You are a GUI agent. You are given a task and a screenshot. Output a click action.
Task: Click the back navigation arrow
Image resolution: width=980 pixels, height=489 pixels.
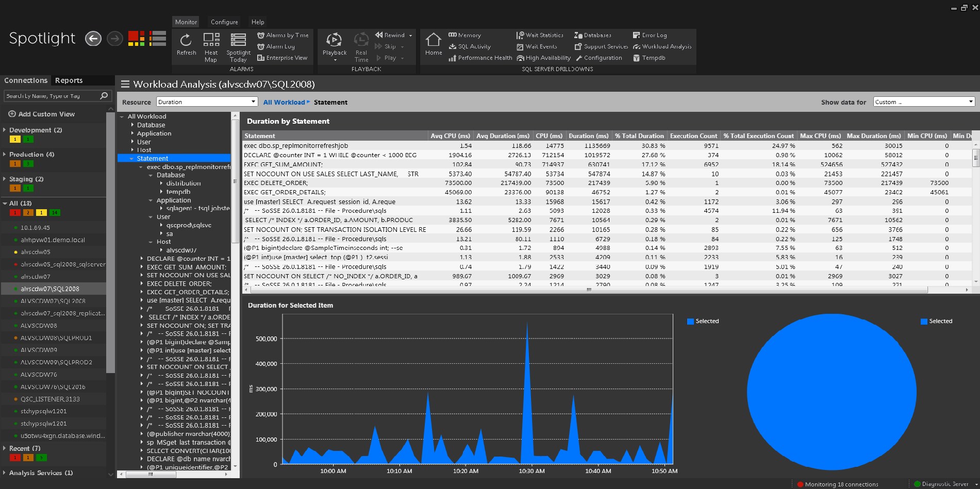(x=93, y=39)
